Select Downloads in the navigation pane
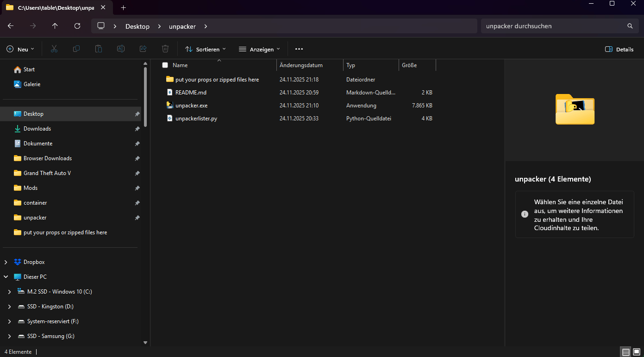The height and width of the screenshot is (357, 644). pos(37,129)
